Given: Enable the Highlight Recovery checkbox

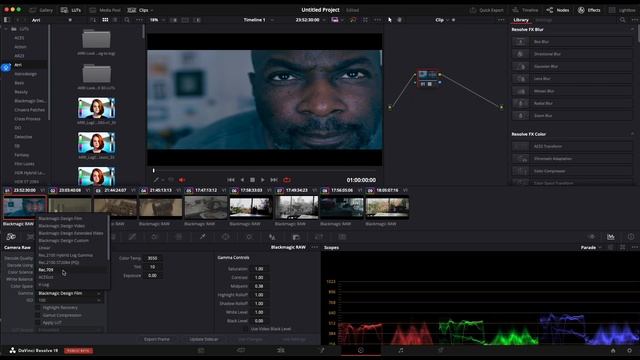Looking at the screenshot, I should tap(38, 308).
